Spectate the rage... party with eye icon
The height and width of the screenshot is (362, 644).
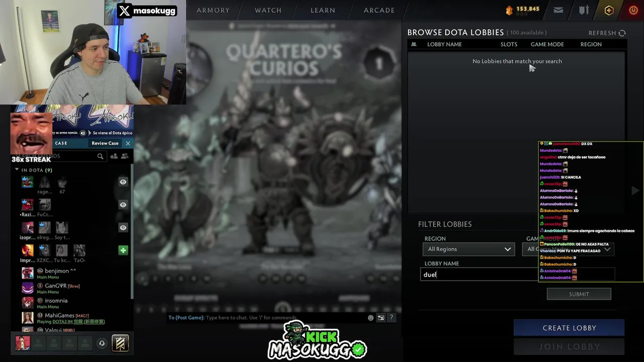click(x=123, y=182)
